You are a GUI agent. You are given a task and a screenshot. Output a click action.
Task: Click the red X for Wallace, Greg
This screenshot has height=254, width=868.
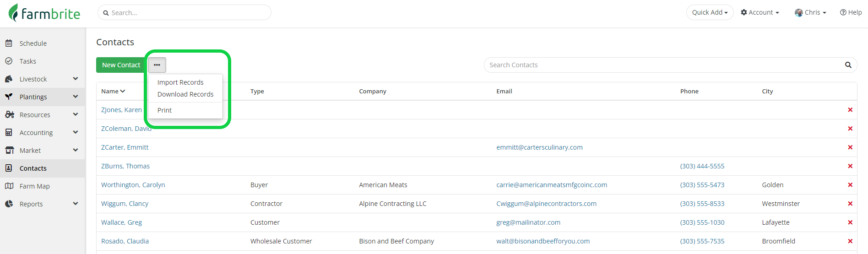(850, 222)
